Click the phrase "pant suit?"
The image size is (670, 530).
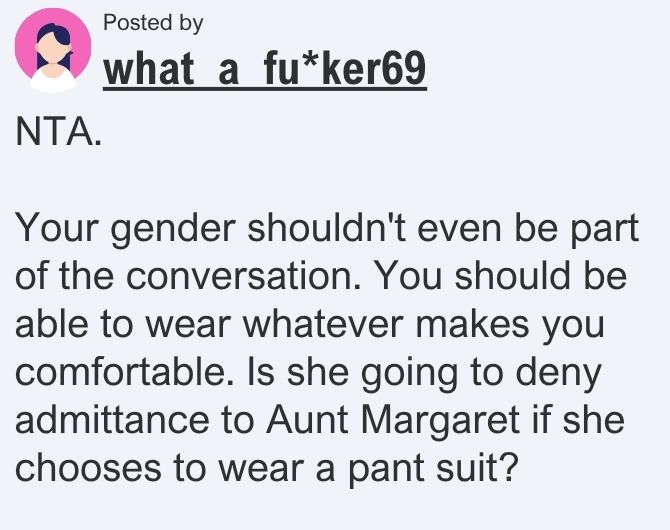[431, 468]
